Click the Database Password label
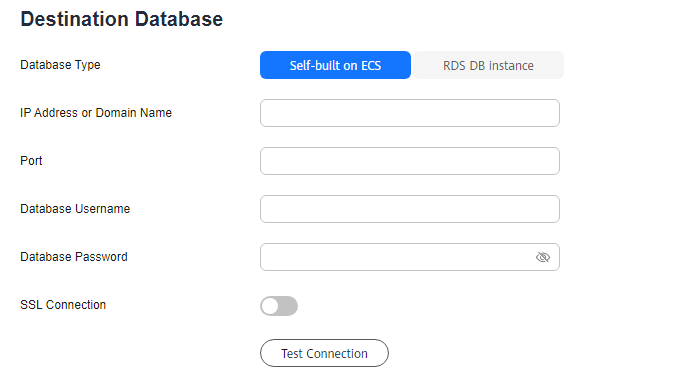The width and height of the screenshot is (690, 381). [74, 256]
